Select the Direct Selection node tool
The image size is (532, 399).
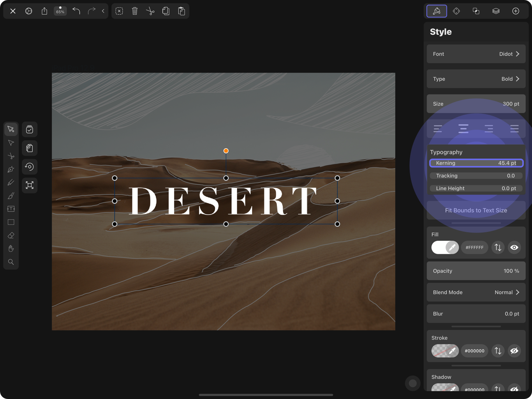(x=11, y=143)
